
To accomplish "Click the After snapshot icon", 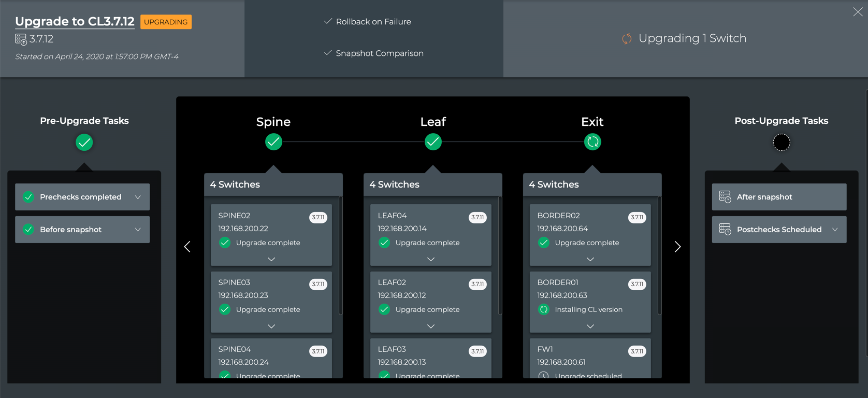I will [725, 197].
